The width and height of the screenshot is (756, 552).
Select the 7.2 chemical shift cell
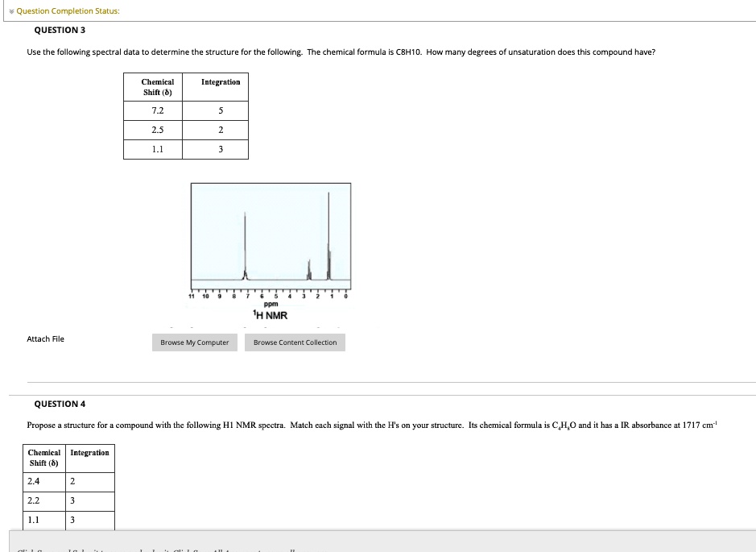157,110
